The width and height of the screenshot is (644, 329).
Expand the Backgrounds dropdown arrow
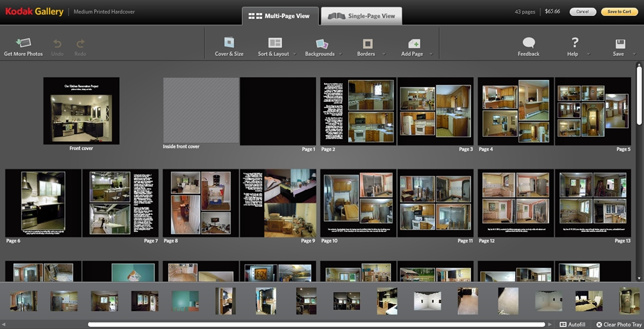[339, 54]
